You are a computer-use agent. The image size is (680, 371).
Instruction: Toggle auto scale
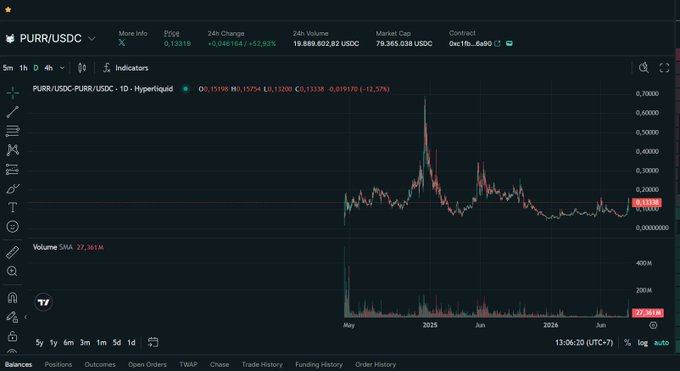tap(661, 343)
